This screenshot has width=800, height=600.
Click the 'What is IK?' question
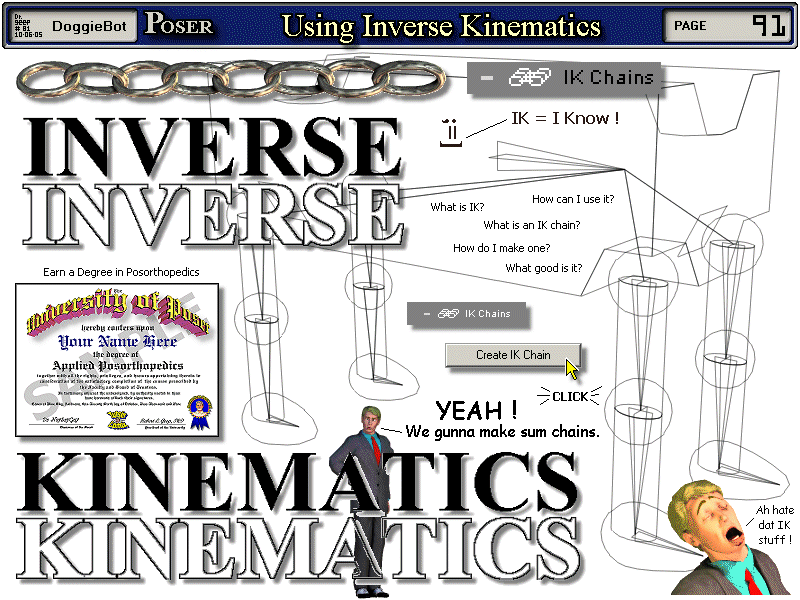click(457, 207)
